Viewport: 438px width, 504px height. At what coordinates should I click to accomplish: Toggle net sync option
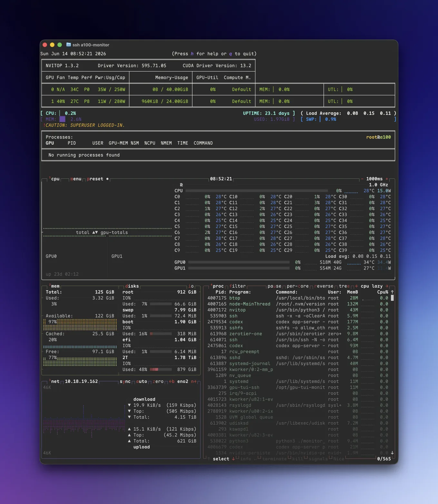click(125, 381)
